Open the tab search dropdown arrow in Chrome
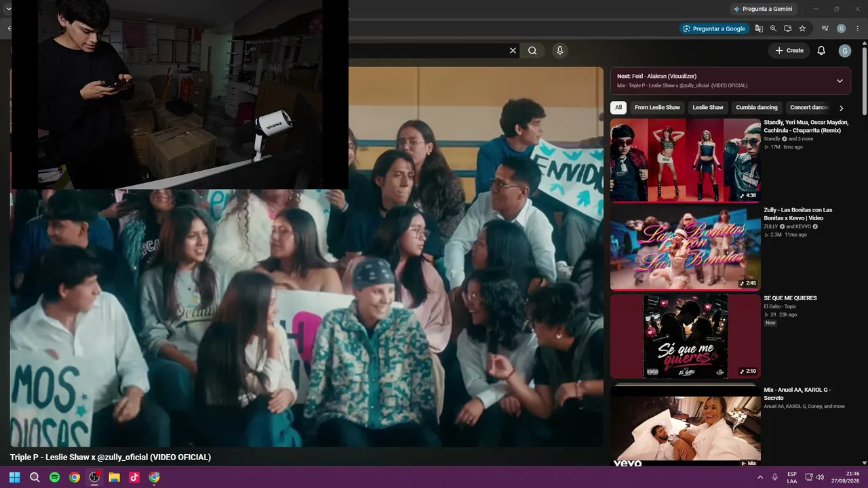The image size is (868, 488). click(x=8, y=9)
